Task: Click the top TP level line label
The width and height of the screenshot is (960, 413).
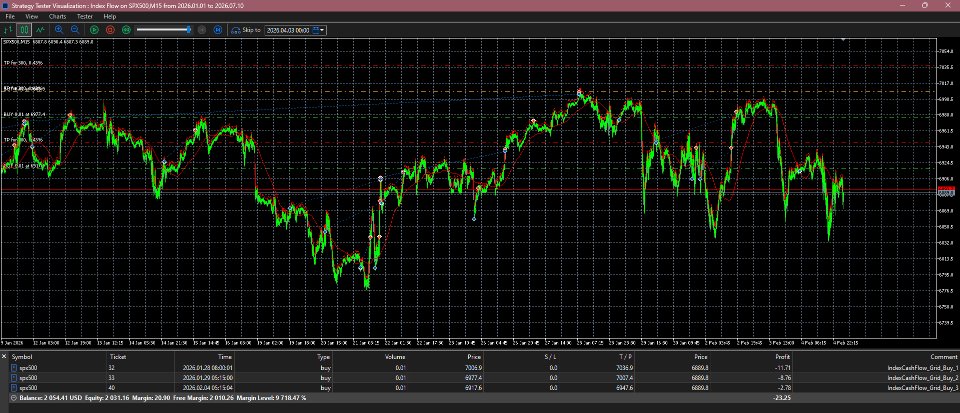Action: pos(23,62)
